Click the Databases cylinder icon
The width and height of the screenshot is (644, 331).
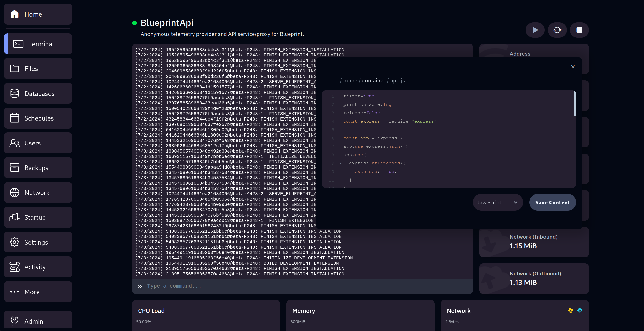click(x=14, y=94)
